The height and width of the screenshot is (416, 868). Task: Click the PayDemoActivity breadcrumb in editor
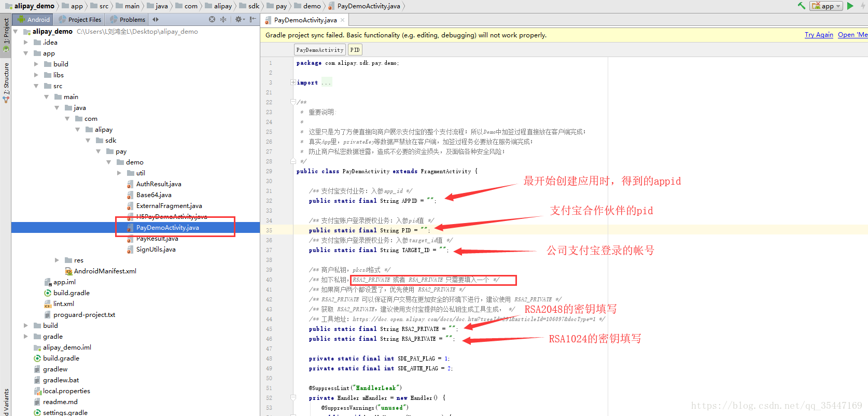tap(320, 50)
